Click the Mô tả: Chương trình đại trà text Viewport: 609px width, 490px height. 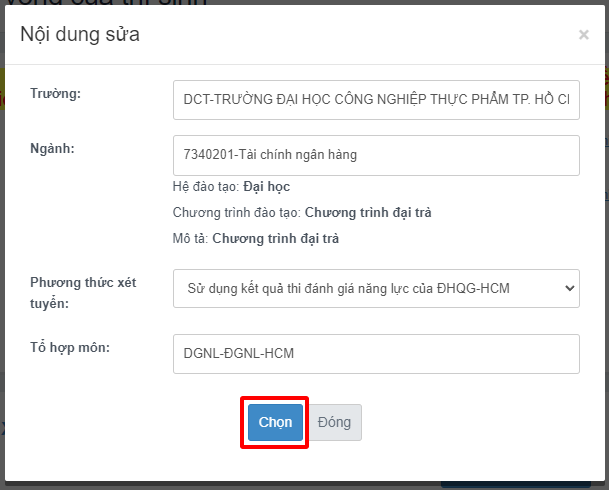point(256,238)
